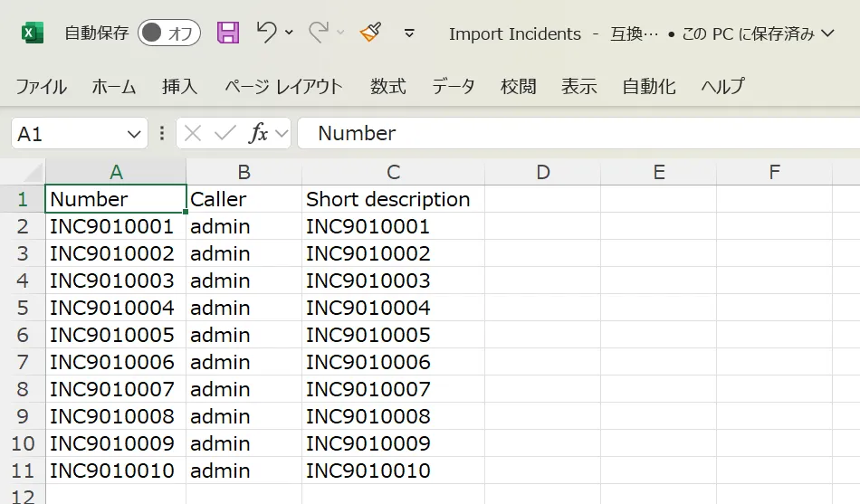Viewport: 860px width, 504px height.
Task: Select column F header
Action: click(x=774, y=172)
